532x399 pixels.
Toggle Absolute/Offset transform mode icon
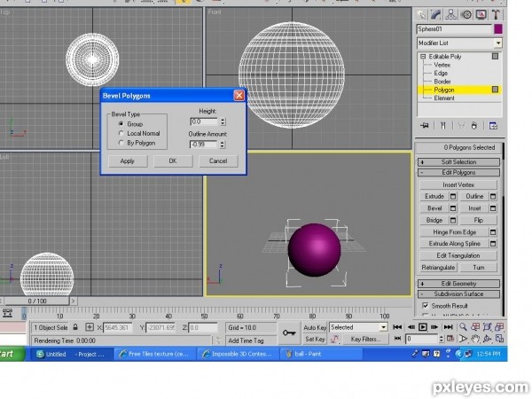pyautogui.click(x=90, y=327)
